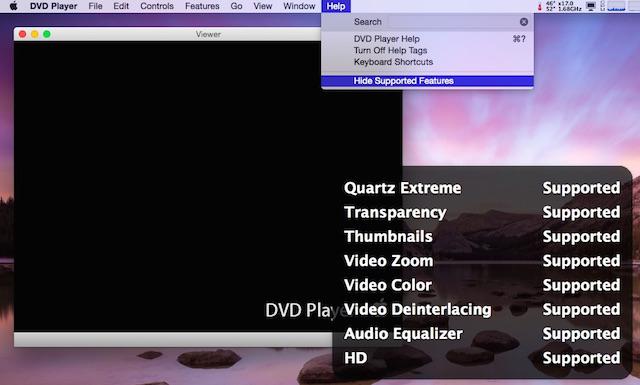Image resolution: width=640 pixels, height=385 pixels.
Task: Click the Help menu search field
Action: point(453,22)
